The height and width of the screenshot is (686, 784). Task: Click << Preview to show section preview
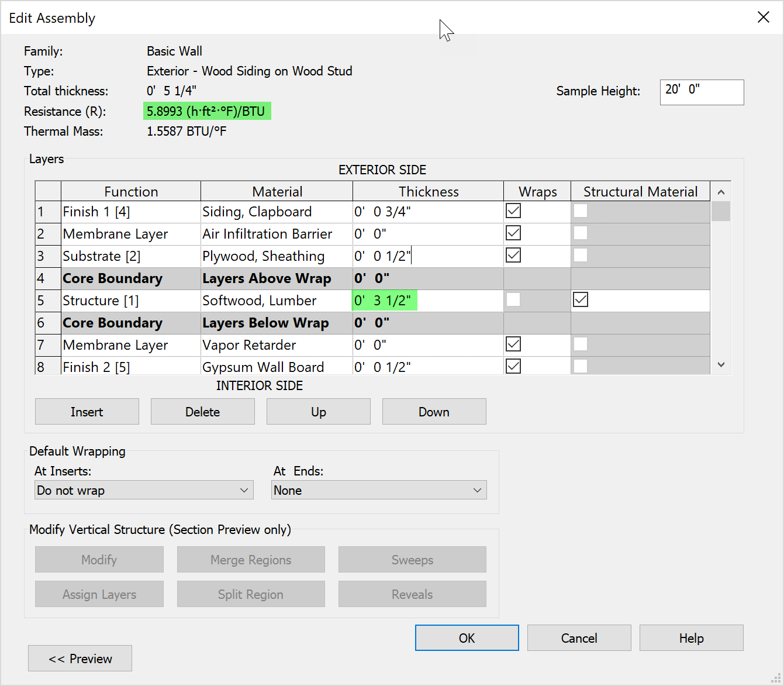coord(80,658)
